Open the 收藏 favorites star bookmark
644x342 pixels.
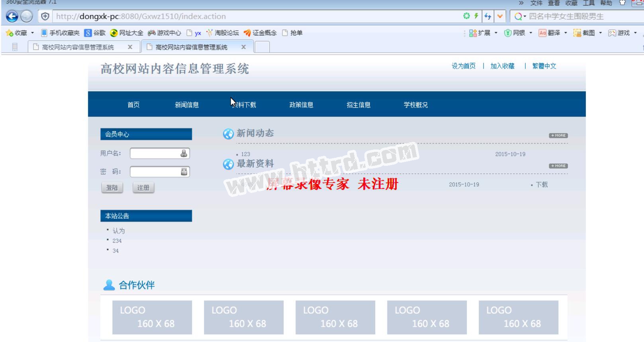click(16, 33)
